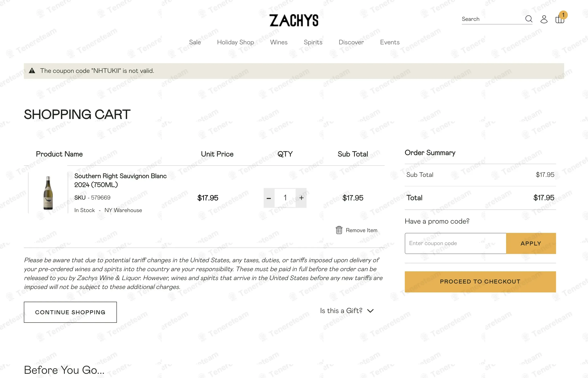This screenshot has width=588, height=378.
Task: Focus the Enter coupon code field
Action: (x=455, y=243)
